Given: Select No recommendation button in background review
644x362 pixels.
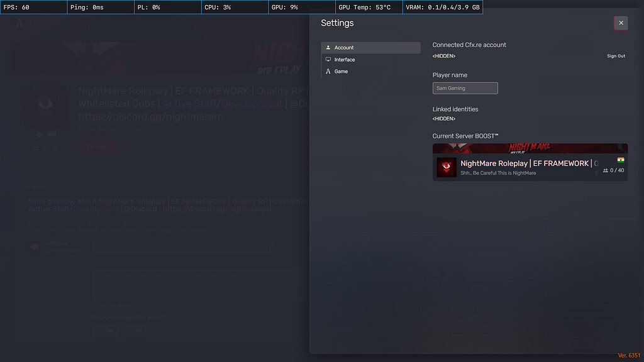Looking at the screenshot, I should click(x=134, y=330).
